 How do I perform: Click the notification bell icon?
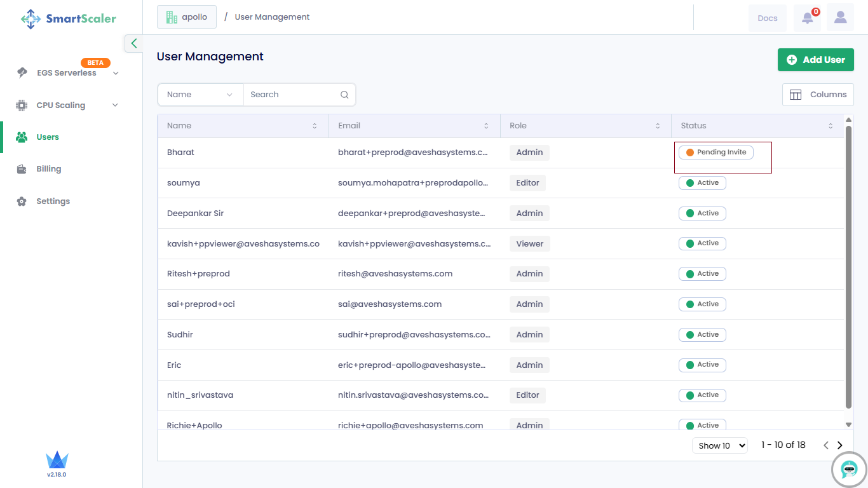(807, 18)
